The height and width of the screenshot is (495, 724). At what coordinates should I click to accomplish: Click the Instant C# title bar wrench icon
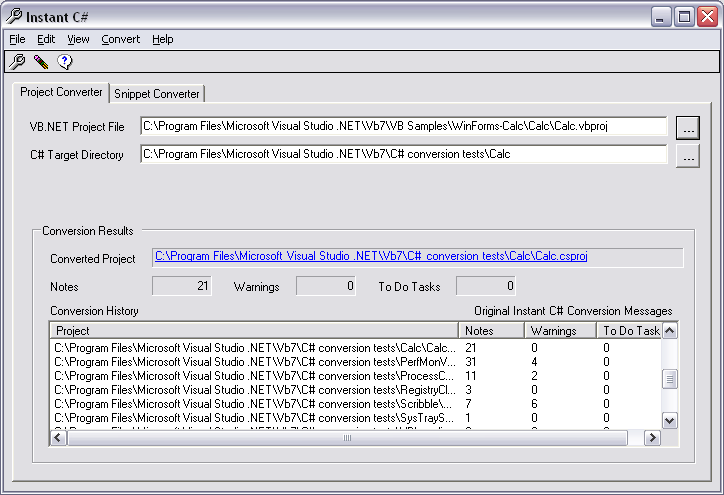14,16
